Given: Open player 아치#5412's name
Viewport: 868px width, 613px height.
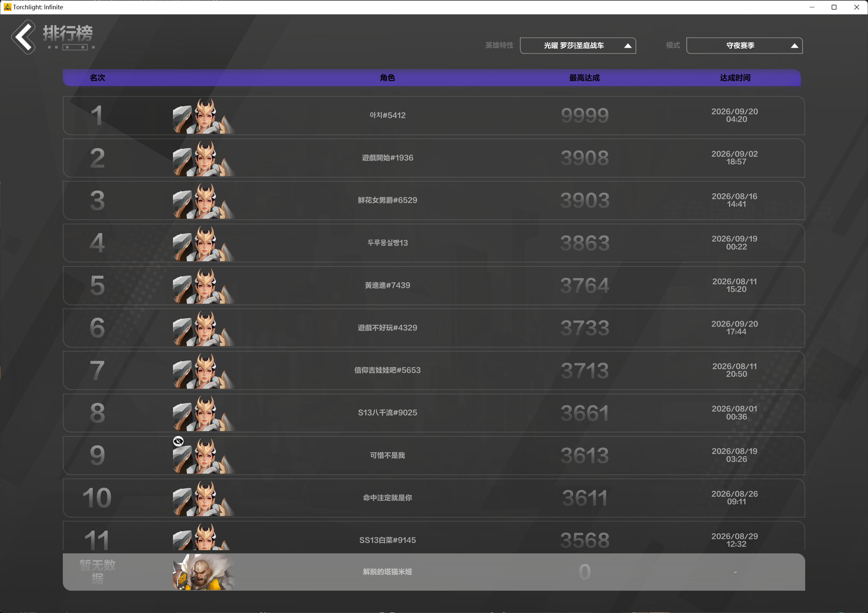Looking at the screenshot, I should 388,115.
